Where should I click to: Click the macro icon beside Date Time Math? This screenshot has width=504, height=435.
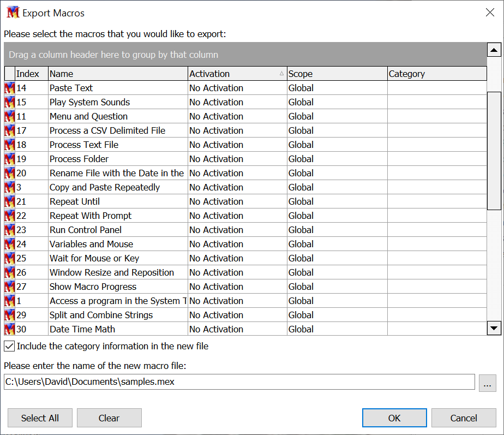[x=10, y=329]
